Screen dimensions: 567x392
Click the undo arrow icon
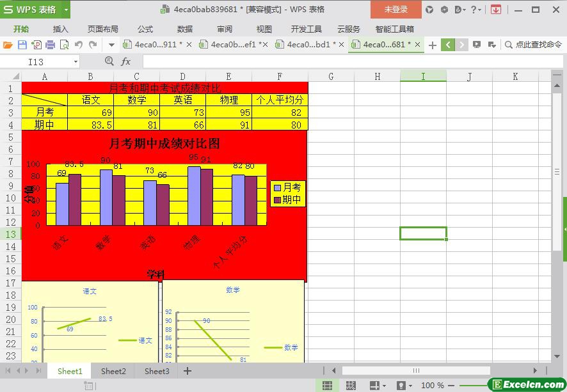click(79, 45)
